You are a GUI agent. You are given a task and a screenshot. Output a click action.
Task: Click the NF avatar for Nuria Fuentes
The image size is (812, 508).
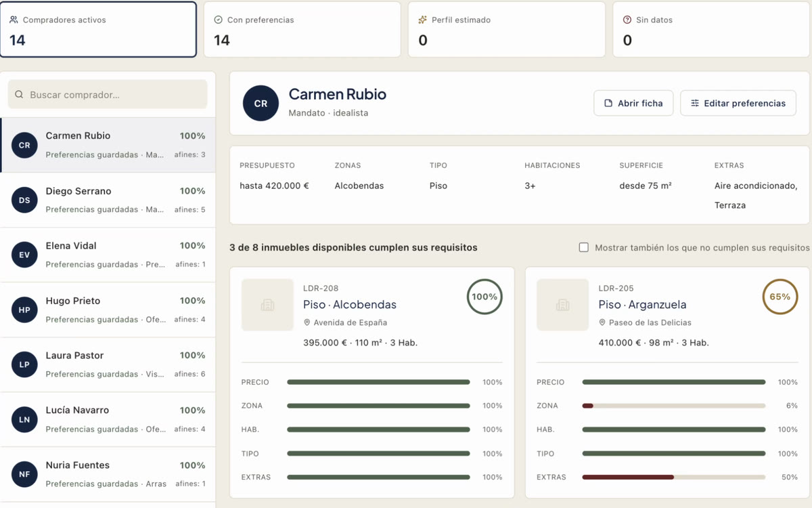click(24, 474)
